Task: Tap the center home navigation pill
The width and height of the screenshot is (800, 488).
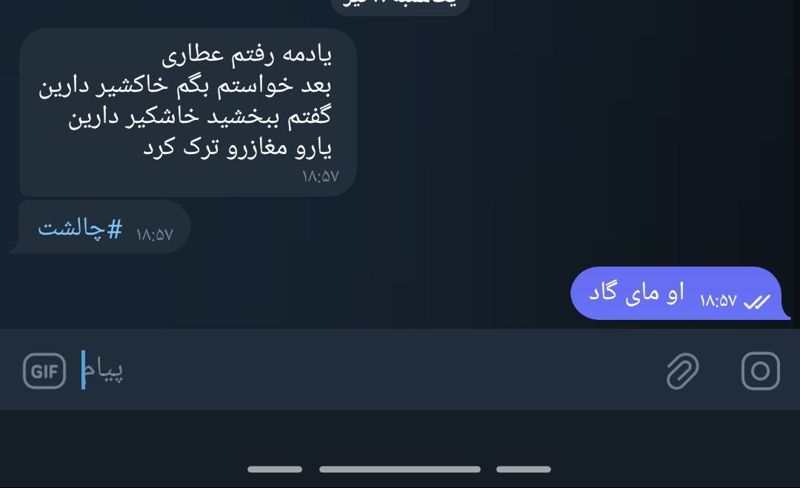Action: tap(400, 469)
